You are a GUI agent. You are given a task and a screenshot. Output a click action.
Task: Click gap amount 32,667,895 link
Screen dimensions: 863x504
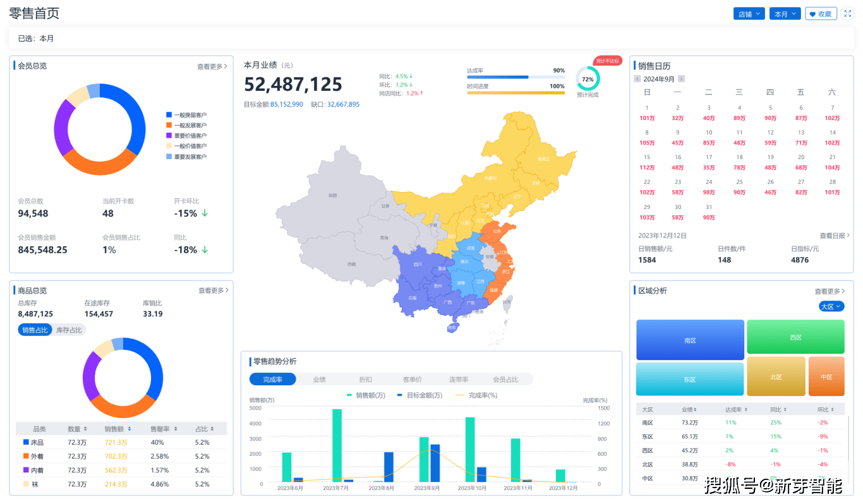point(344,104)
